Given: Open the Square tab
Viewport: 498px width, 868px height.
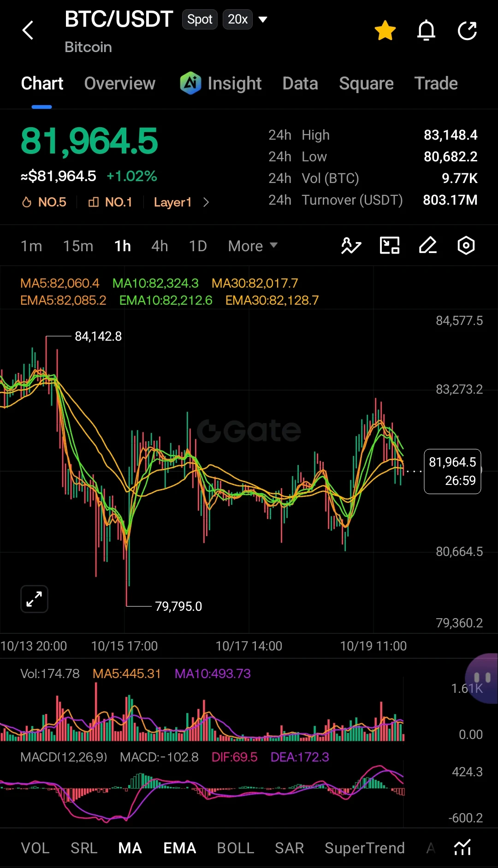Looking at the screenshot, I should tap(366, 83).
